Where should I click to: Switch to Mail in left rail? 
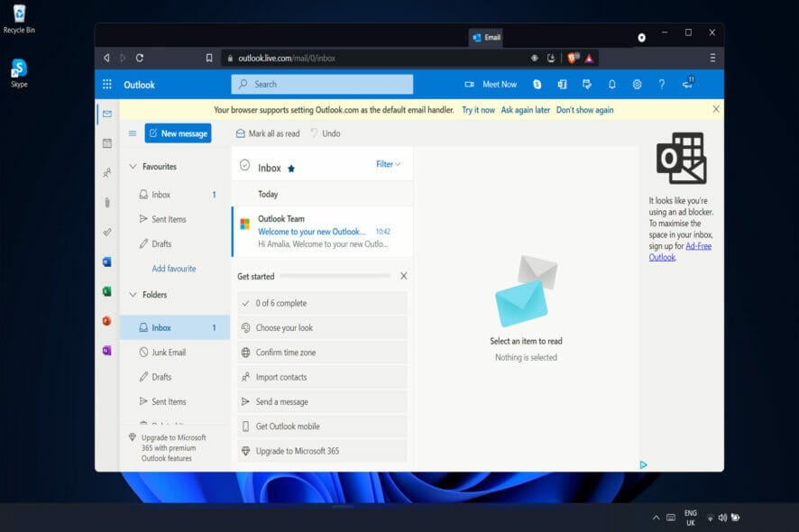point(107,114)
